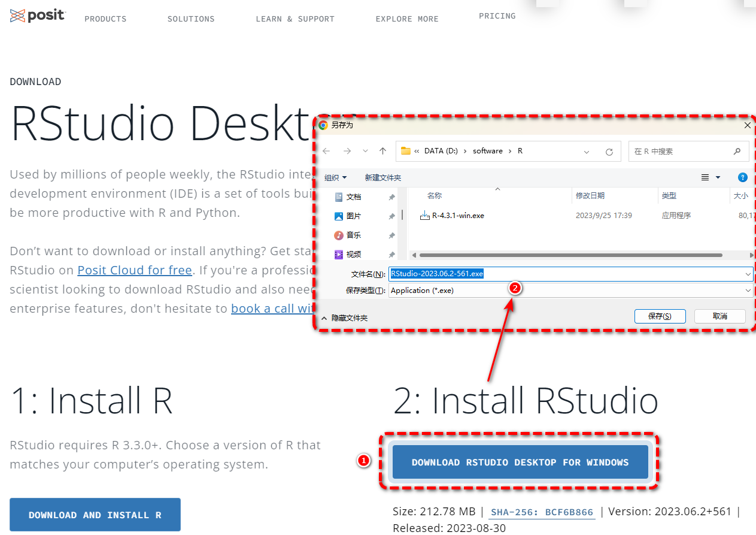Viewport: 756px width, 535px height.
Task: Click the pin icon next to 音乐
Action: pos(391,235)
